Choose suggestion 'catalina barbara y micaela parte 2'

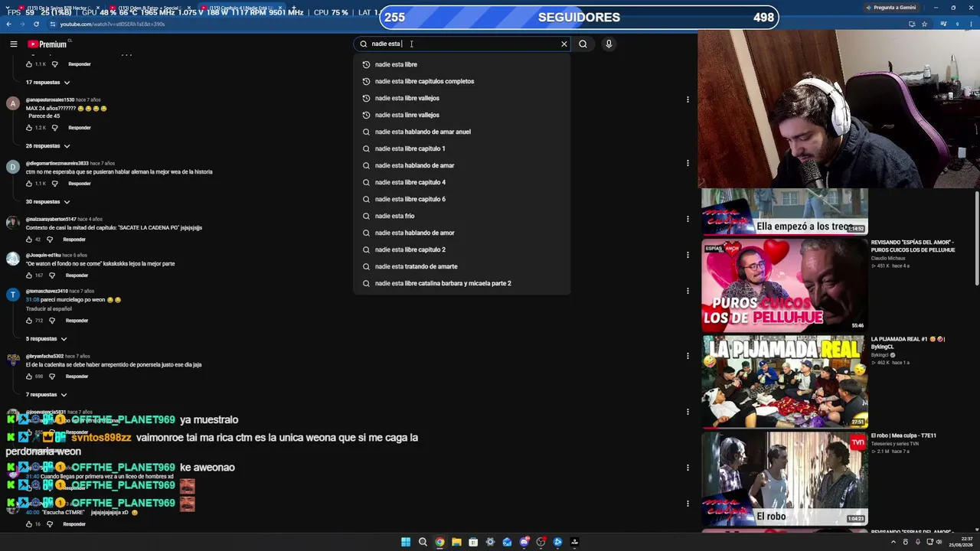(x=462, y=283)
